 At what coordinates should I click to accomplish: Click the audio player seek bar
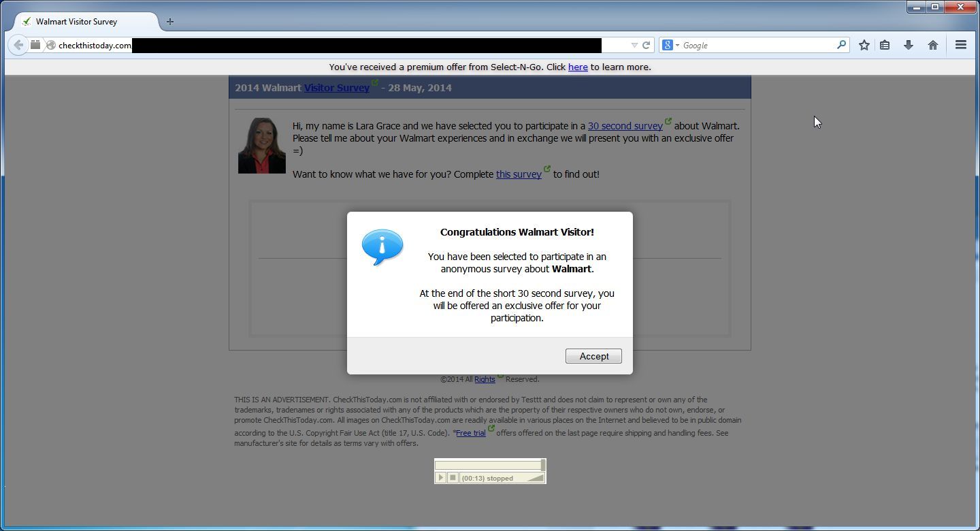click(490, 465)
